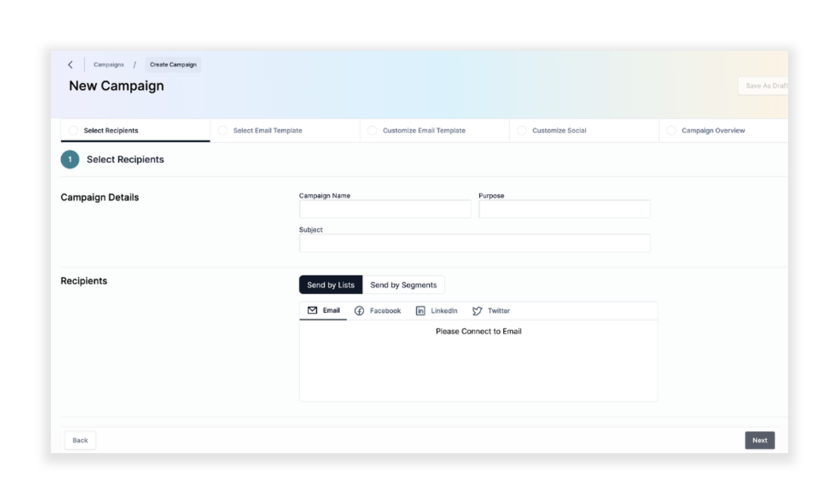Screen dimensions: 839x504
Task: Click the envelope icon on Email tab
Action: pos(312,311)
